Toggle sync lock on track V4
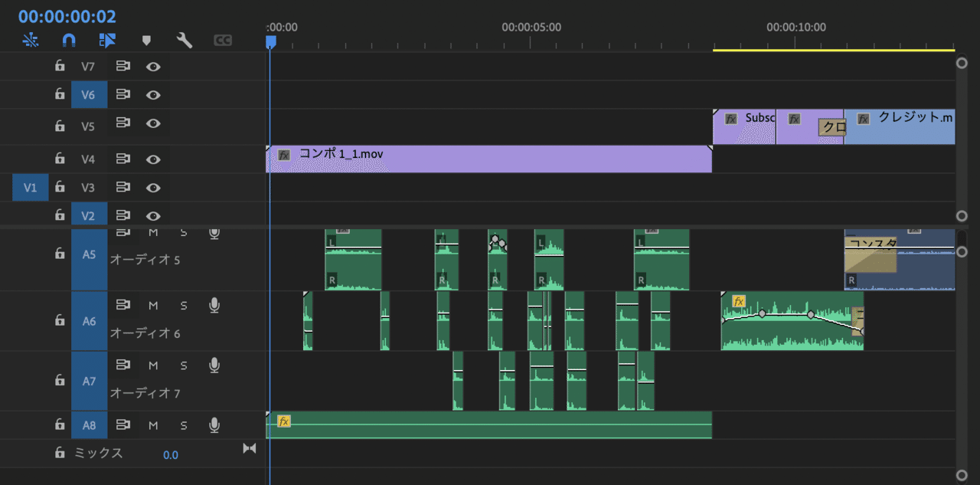The width and height of the screenshot is (980, 485). (122, 159)
